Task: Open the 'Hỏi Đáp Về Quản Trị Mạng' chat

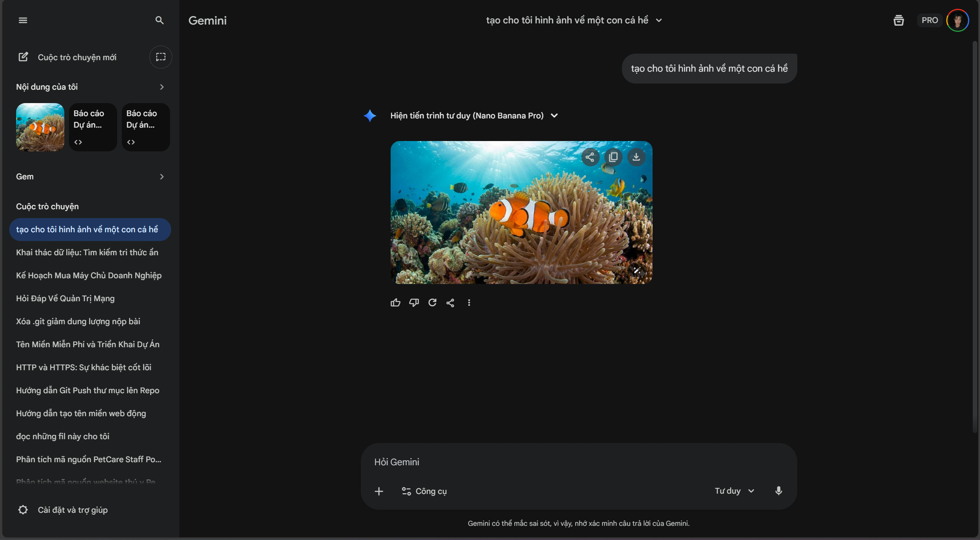Action: pos(65,298)
